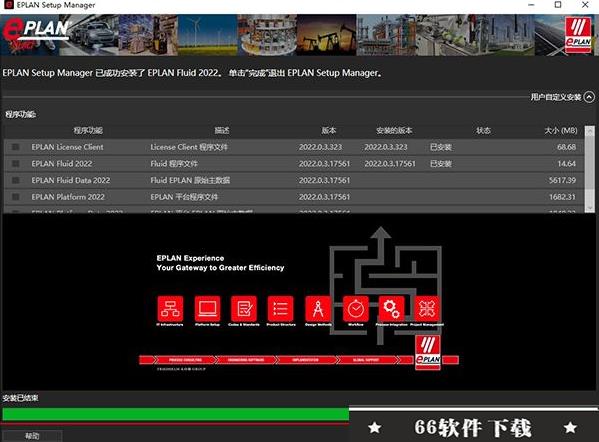Click the Platform Setup laptop icon
599x442 pixels.
coord(207,309)
